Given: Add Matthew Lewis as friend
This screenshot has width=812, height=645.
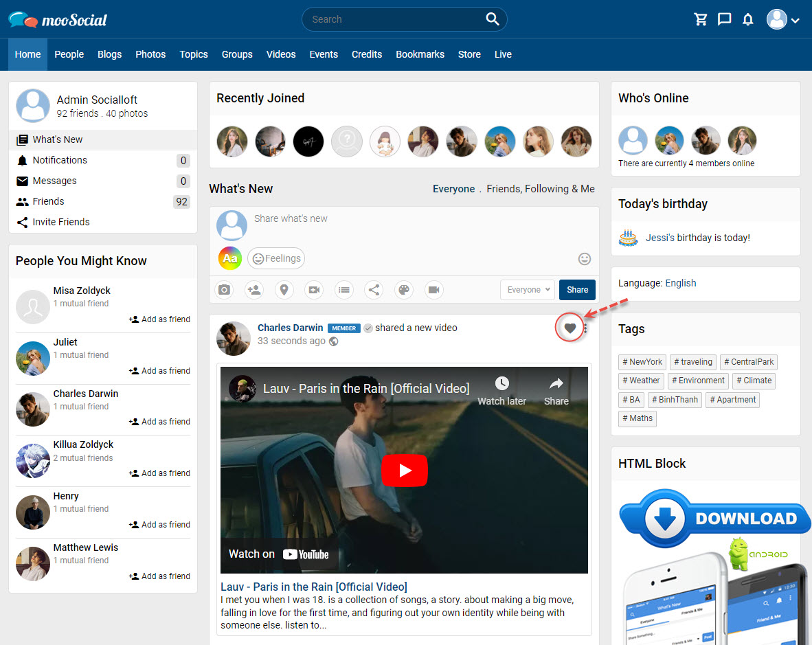Looking at the screenshot, I should pos(159,576).
